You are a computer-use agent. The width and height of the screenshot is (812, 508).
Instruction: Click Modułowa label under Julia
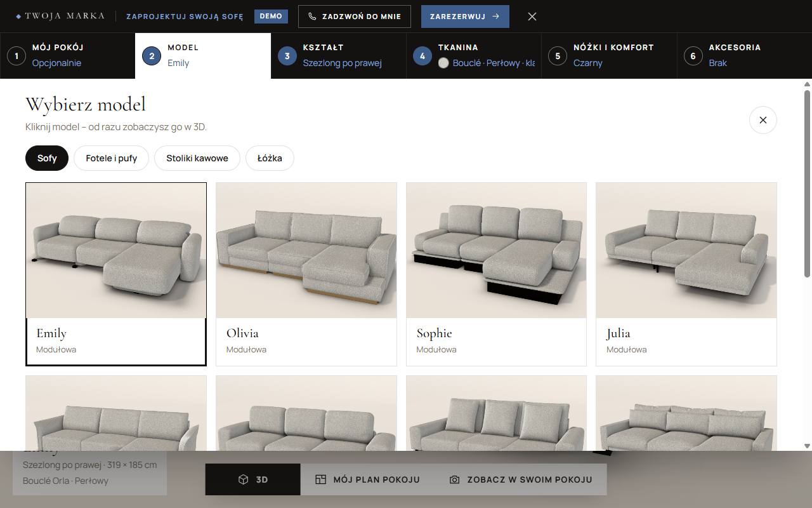tap(627, 349)
